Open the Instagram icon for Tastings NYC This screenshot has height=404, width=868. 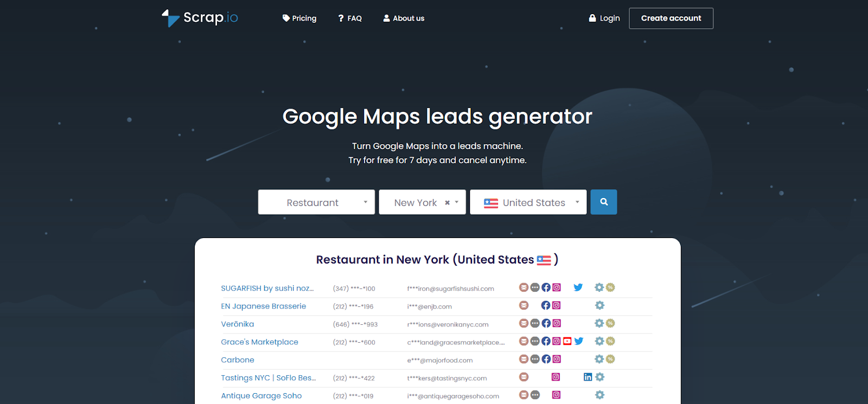tap(556, 377)
